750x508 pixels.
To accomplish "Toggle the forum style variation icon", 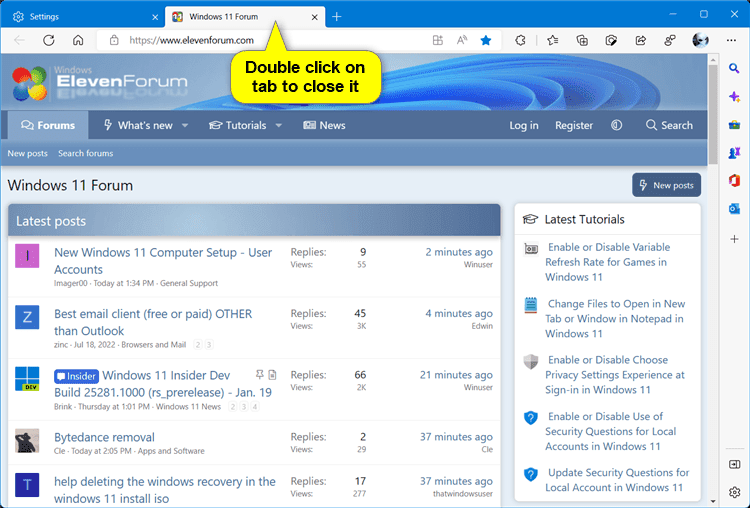I will pyautogui.click(x=617, y=125).
